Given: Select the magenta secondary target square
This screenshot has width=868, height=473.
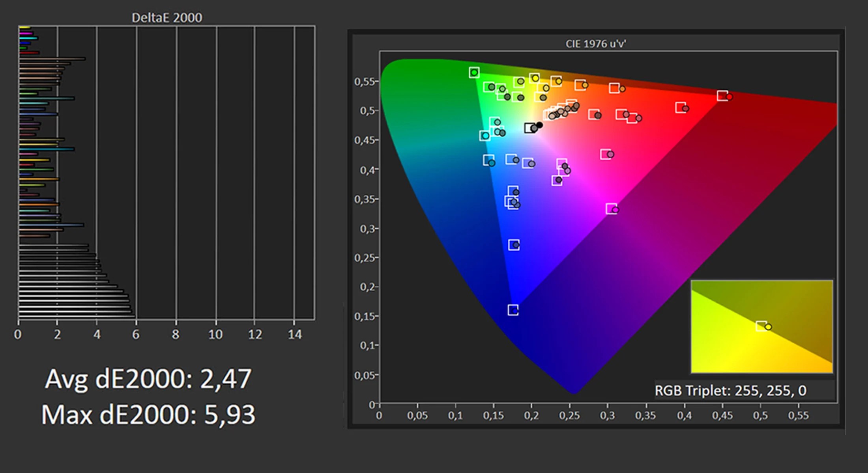Looking at the screenshot, I should tap(611, 209).
